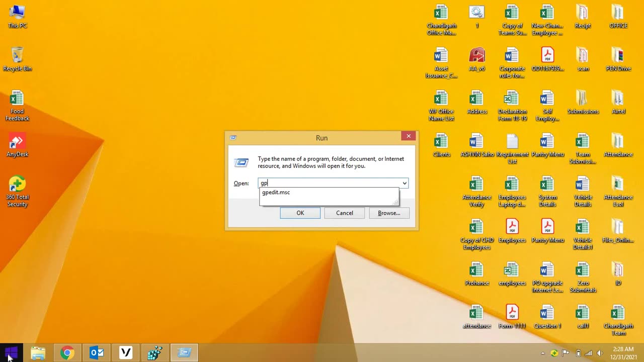Select the Submissions folder
The image size is (644, 362).
[x=583, y=102]
